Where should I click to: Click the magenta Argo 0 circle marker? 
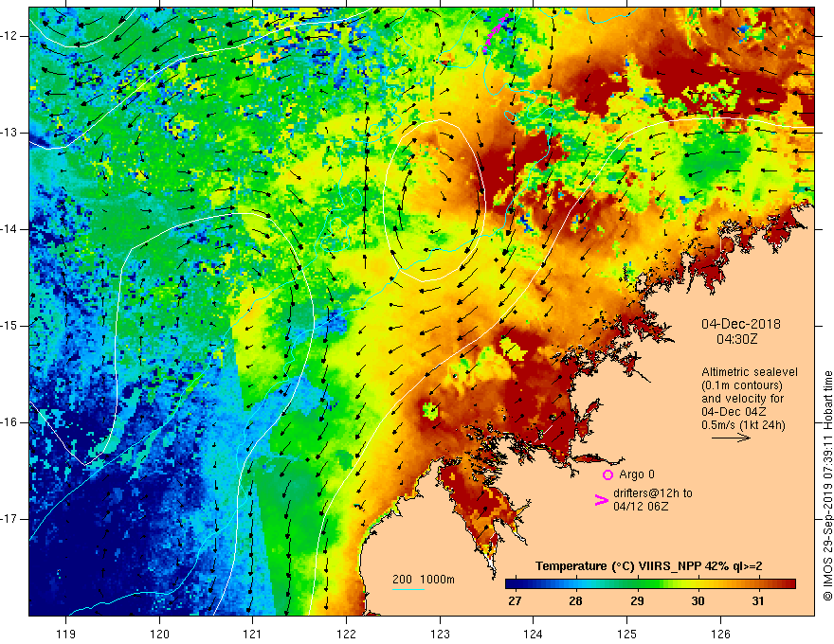tap(607, 474)
